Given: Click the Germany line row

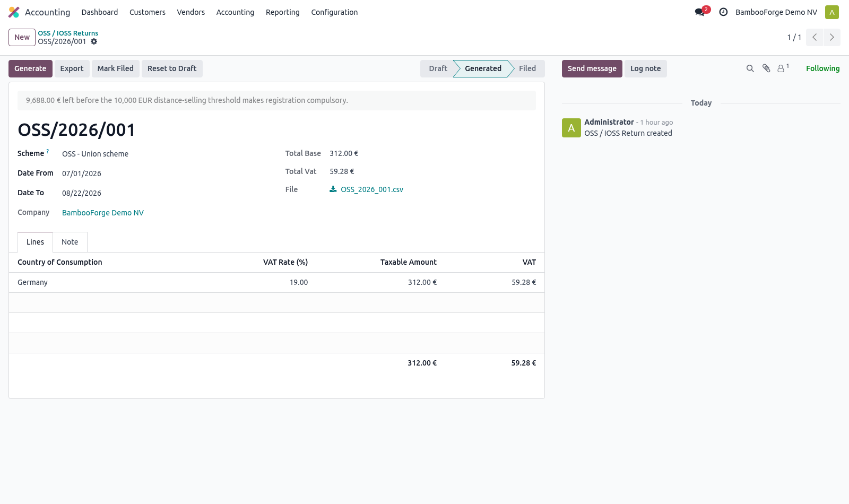Looking at the screenshot, I should pyautogui.click(x=276, y=282).
